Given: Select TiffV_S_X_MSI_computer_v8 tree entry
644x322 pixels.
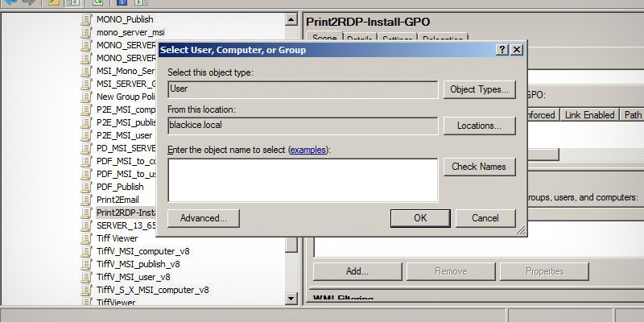Looking at the screenshot, I should [152, 290].
